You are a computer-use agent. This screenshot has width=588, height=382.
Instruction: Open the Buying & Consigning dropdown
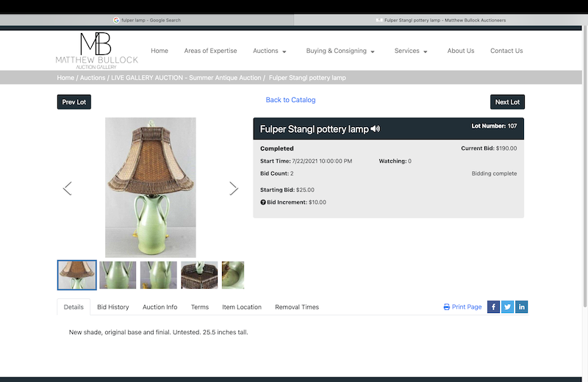coord(340,51)
